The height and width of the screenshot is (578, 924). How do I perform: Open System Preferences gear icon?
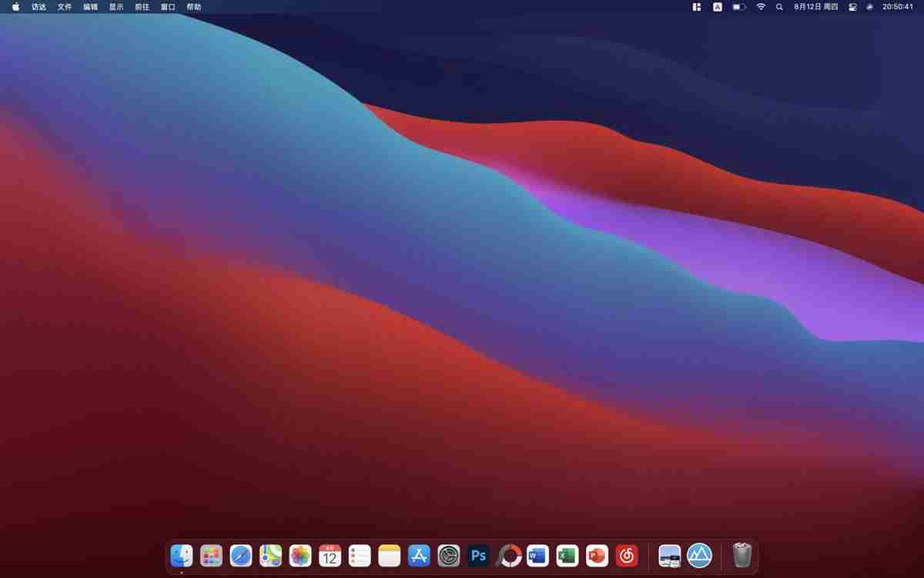pyautogui.click(x=449, y=555)
